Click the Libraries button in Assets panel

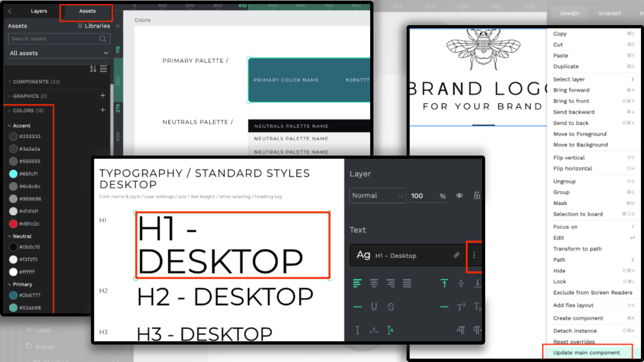point(94,25)
